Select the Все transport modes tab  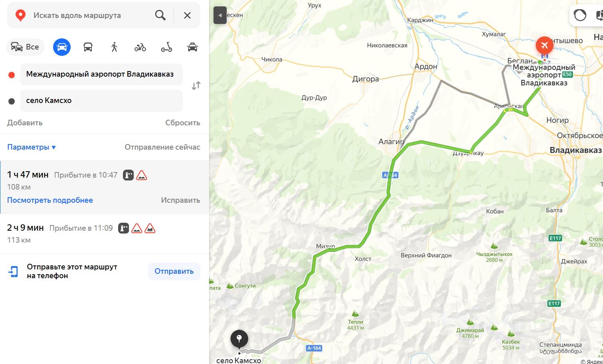tap(25, 47)
